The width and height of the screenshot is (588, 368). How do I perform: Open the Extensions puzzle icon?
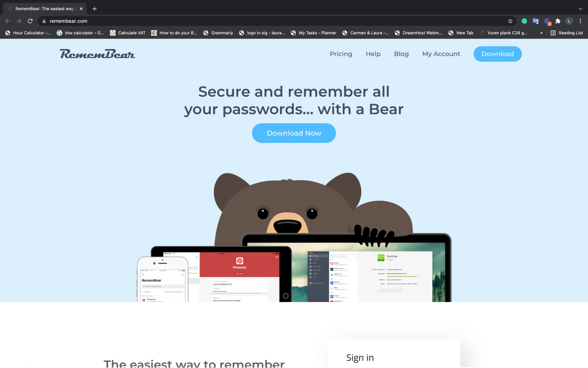558,21
